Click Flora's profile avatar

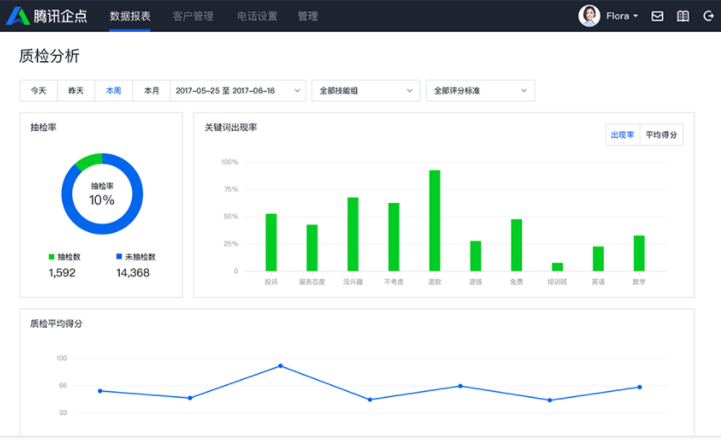[589, 16]
